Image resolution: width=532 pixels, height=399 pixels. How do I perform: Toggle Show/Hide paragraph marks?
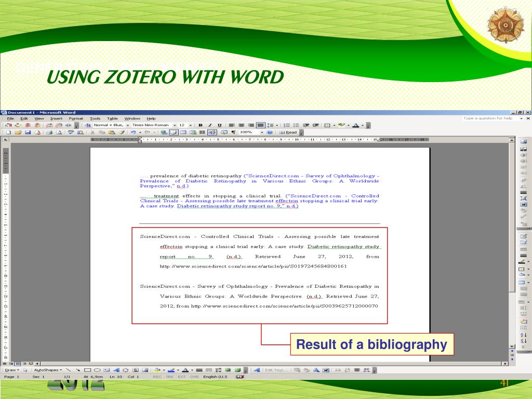234,132
